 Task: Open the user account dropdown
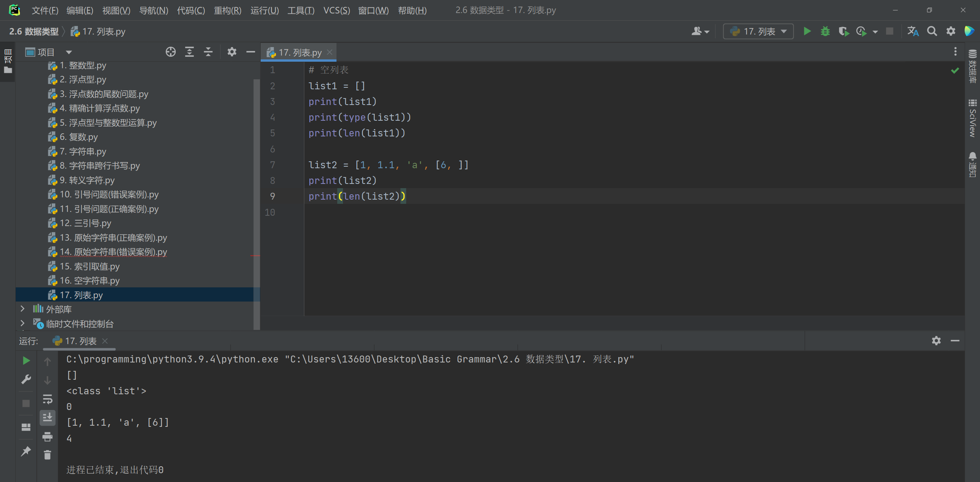point(700,31)
